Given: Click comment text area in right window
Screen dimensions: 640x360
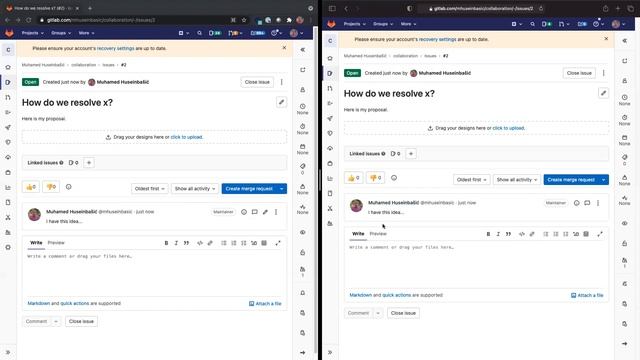Looking at the screenshot, I should (476, 264).
